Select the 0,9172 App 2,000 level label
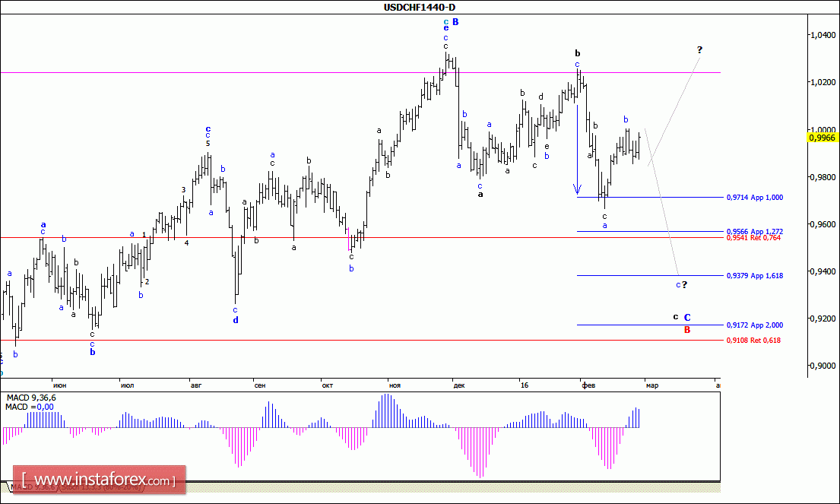Viewport: 840px width, 504px height. 754,325
